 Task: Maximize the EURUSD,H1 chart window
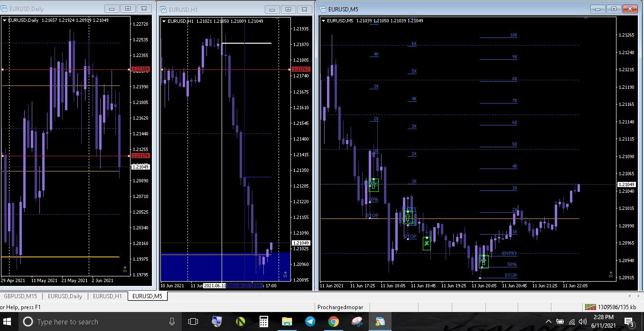point(288,9)
